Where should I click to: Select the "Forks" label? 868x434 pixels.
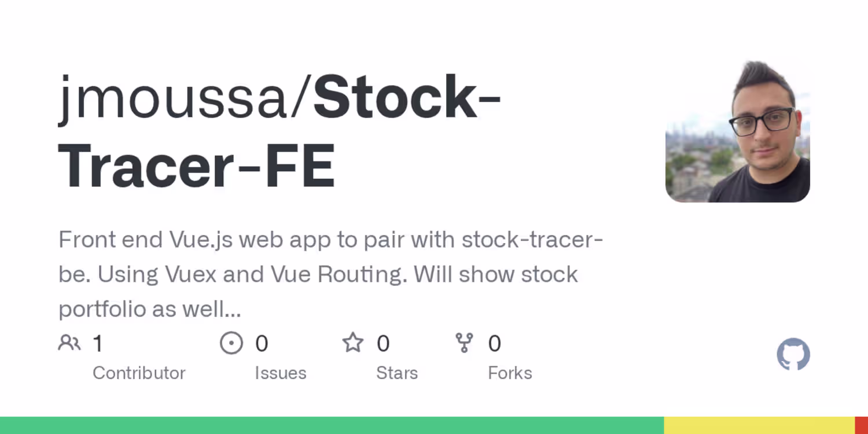[510, 373]
